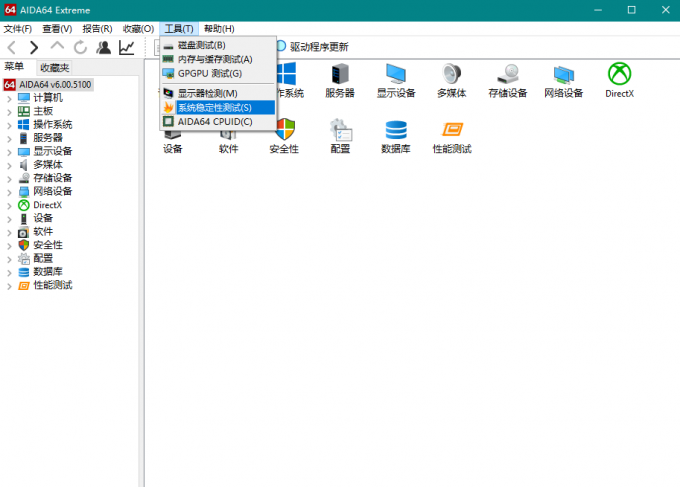
Task: Open the 设备 icon in main pane
Action: [x=173, y=135]
